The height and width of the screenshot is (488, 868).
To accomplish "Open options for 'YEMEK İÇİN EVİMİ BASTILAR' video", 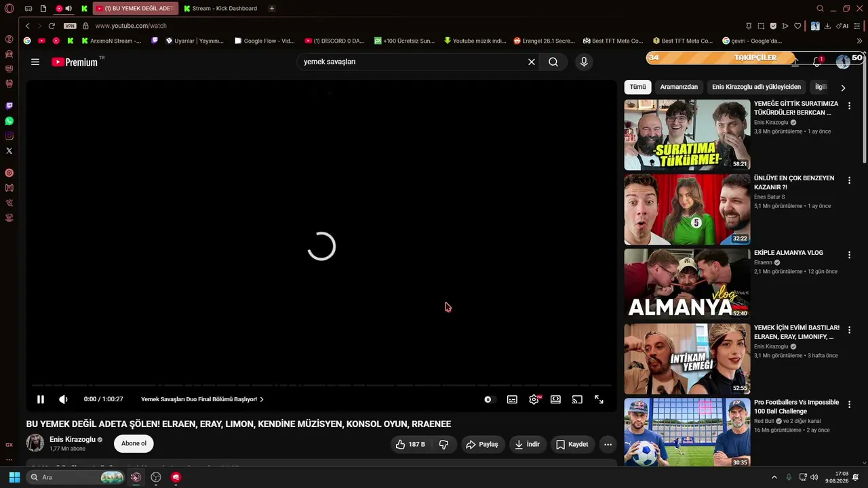I will point(849,329).
